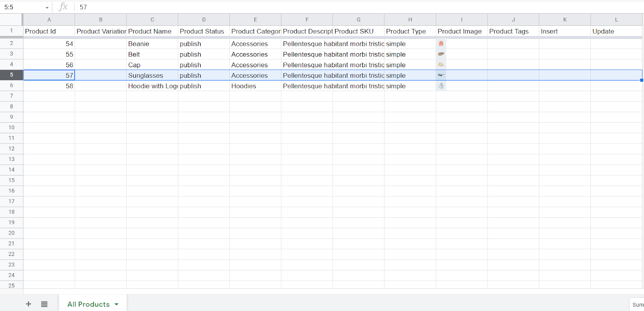Select the highlighted row 5 header
This screenshot has width=644, height=311.
11,75
